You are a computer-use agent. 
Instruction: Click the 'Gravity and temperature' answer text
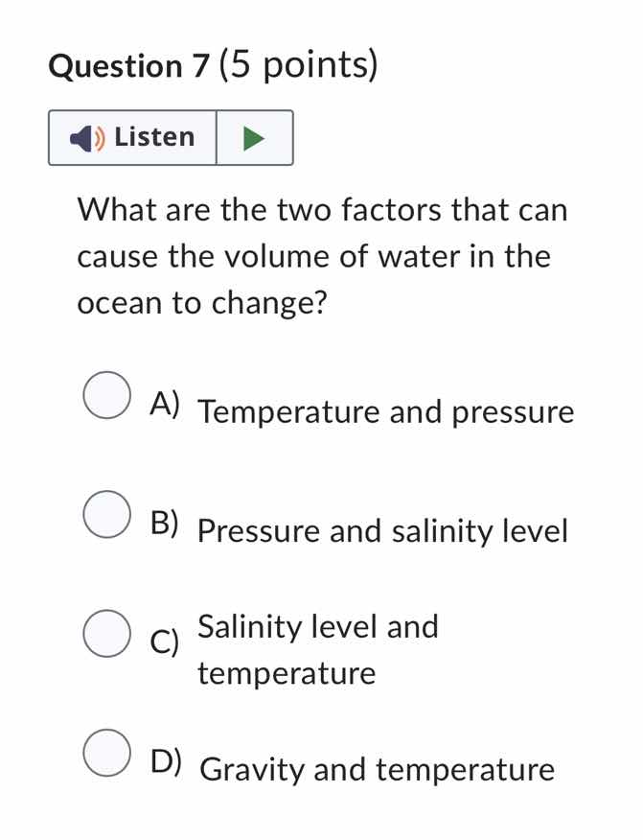tap(377, 771)
